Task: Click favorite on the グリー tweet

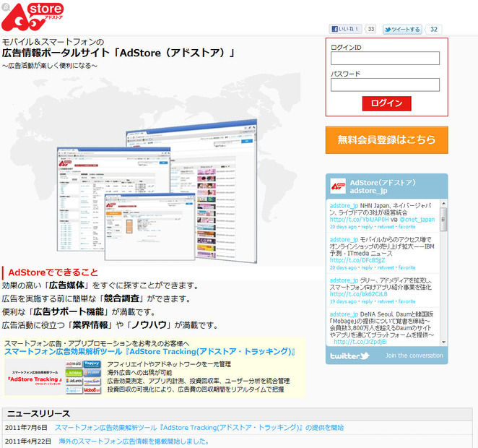Action: coord(407,301)
